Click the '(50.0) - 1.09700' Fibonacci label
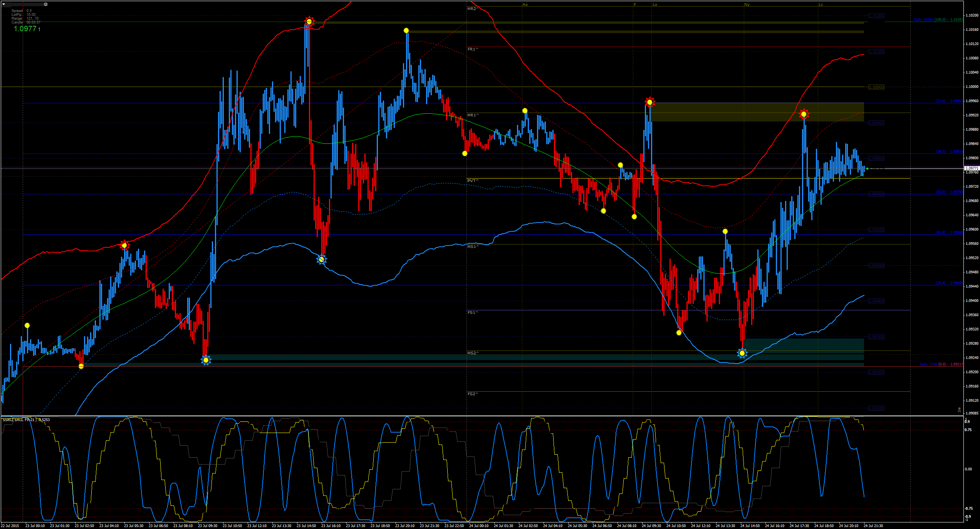The width and height of the screenshot is (980, 529). [x=950, y=192]
